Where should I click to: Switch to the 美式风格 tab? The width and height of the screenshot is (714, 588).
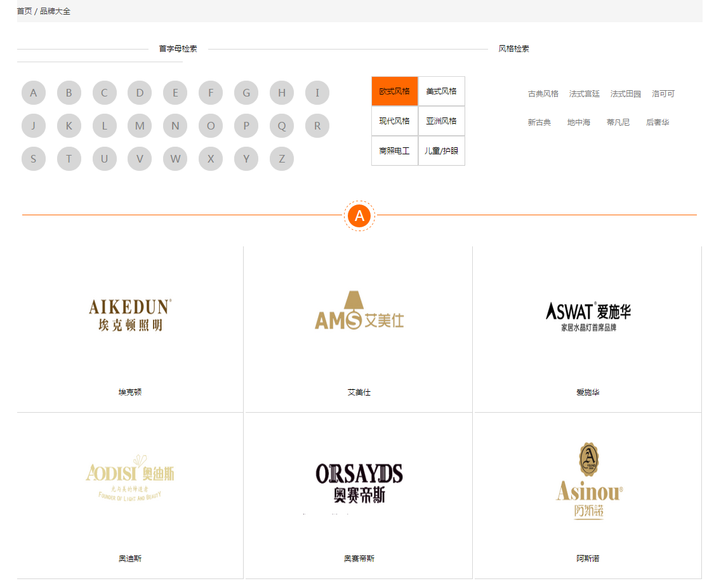[x=441, y=91]
